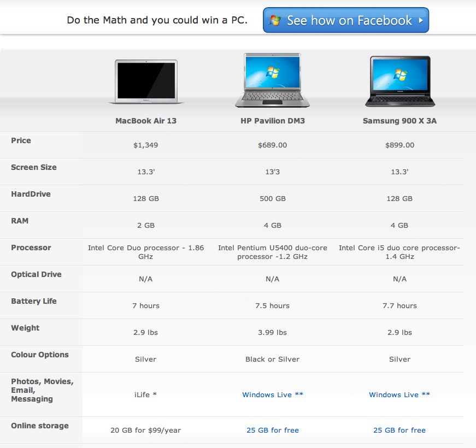
Task: Select the Samsung 900 X 3A laptop image
Action: coord(400,81)
